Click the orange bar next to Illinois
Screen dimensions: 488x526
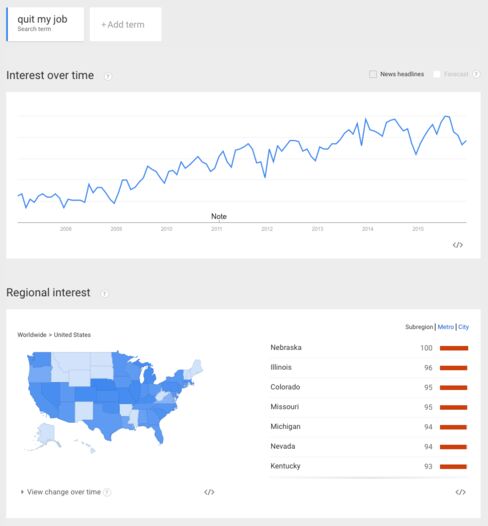click(x=453, y=368)
